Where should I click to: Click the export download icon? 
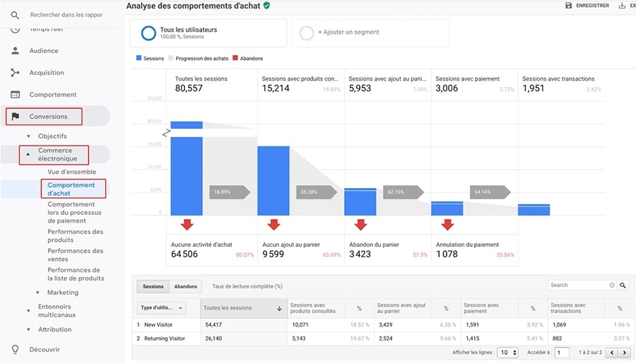622,6
